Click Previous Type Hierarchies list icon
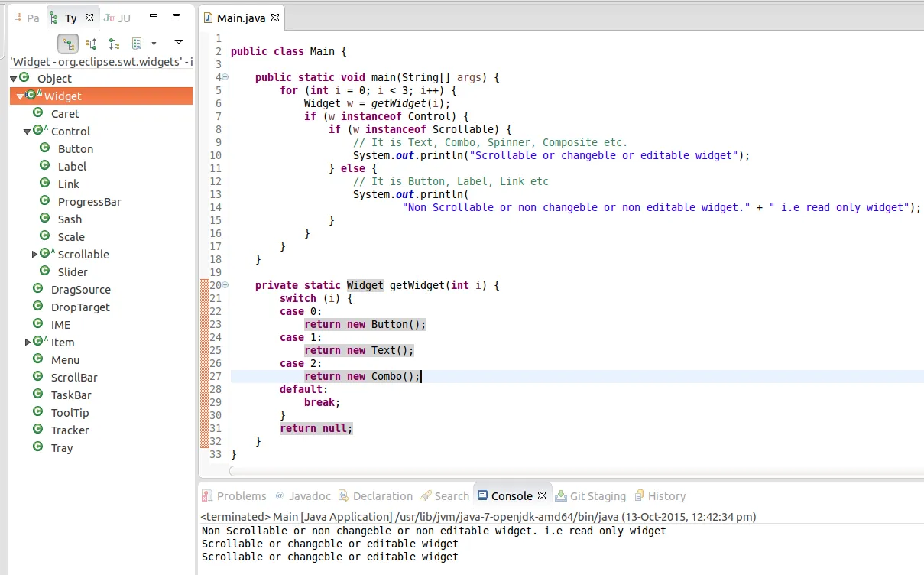This screenshot has height=575, width=924. point(137,44)
